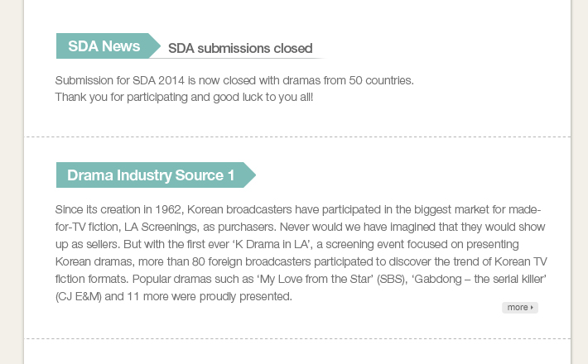Click the arrow tip of SDA News banner
The image size is (588, 364).
pyautogui.click(x=155, y=46)
